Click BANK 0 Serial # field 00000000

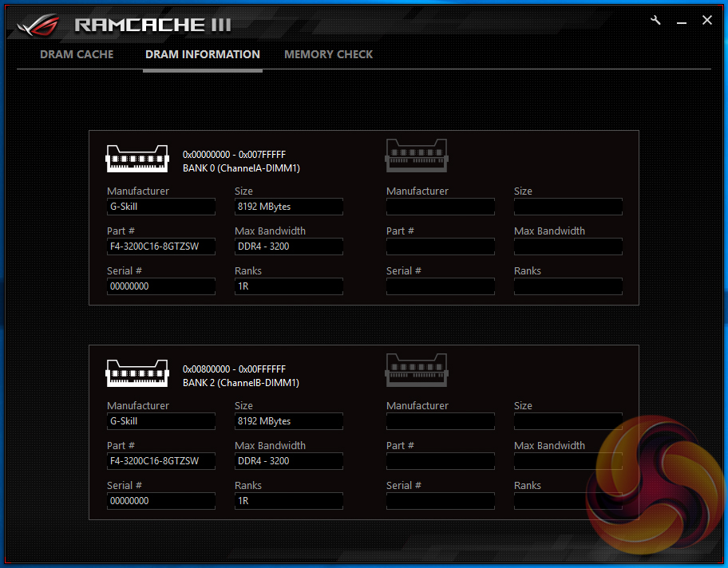[x=161, y=286]
